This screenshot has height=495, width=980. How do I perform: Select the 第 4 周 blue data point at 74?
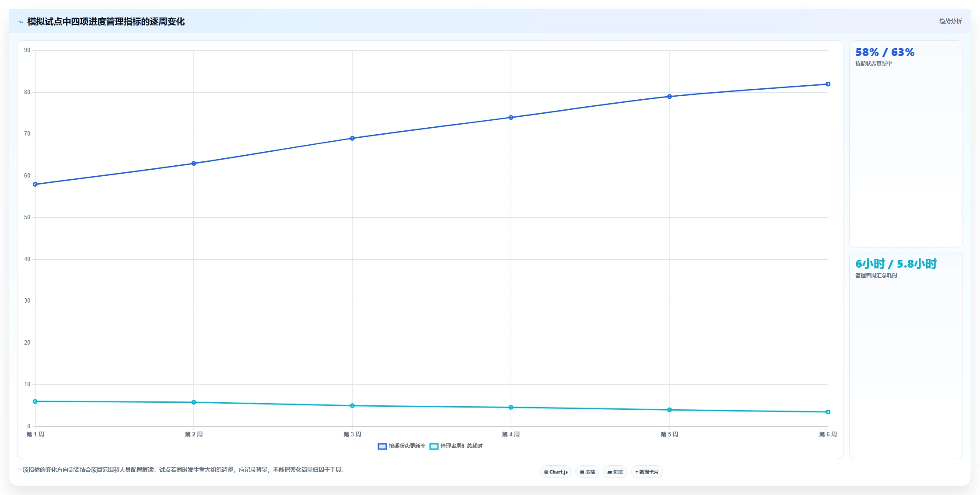(x=511, y=117)
